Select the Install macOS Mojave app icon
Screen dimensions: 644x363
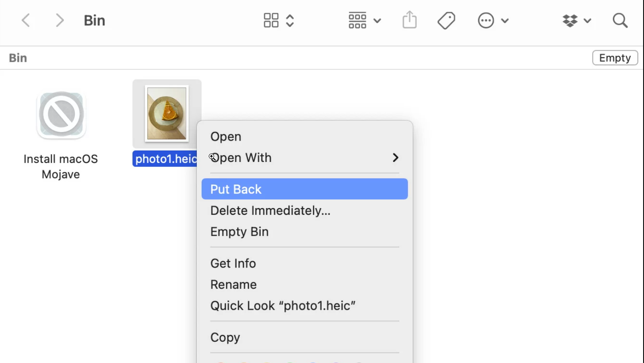tap(61, 114)
